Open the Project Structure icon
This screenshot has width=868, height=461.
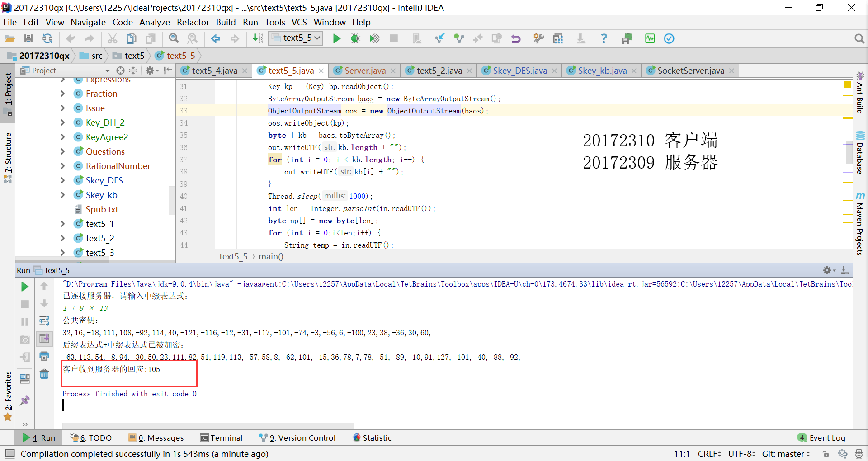click(558, 39)
